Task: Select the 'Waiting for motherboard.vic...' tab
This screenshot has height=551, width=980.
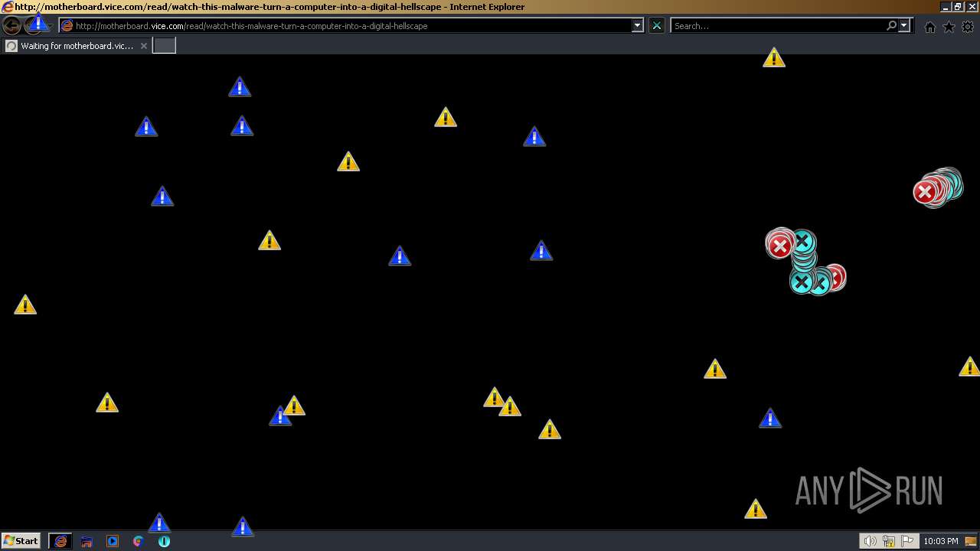Action: point(77,46)
